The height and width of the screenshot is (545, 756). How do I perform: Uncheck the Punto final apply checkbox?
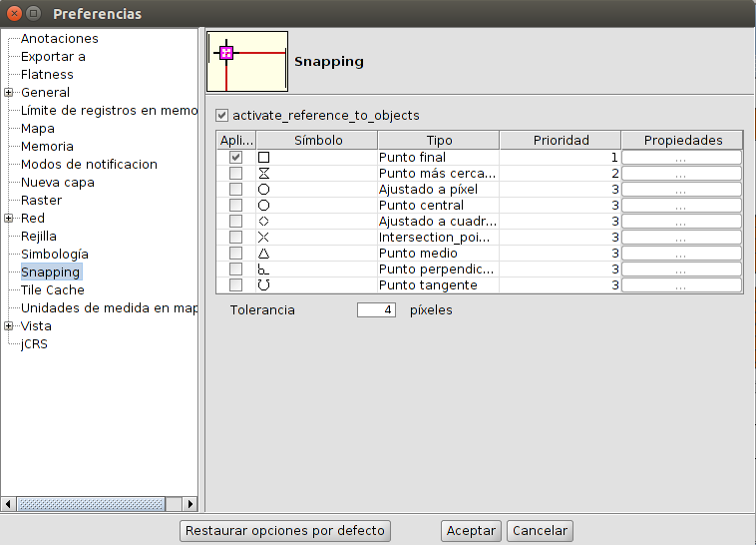click(236, 158)
